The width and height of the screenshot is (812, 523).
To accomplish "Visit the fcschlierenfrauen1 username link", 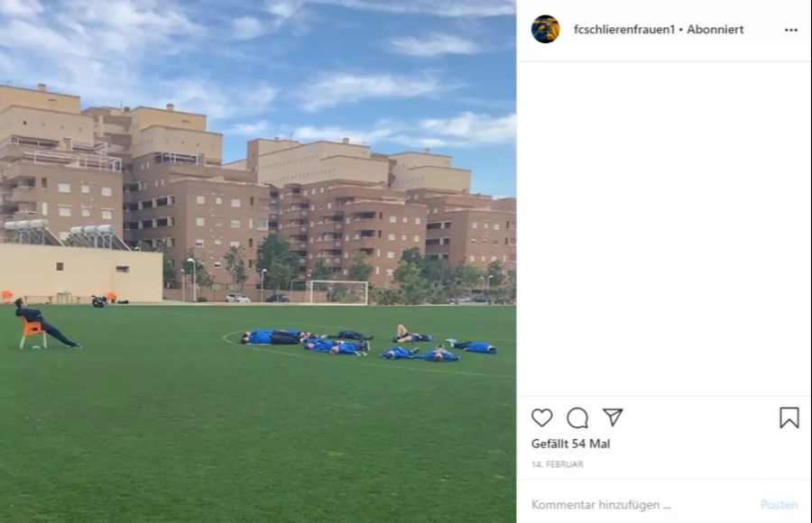I will pos(624,30).
